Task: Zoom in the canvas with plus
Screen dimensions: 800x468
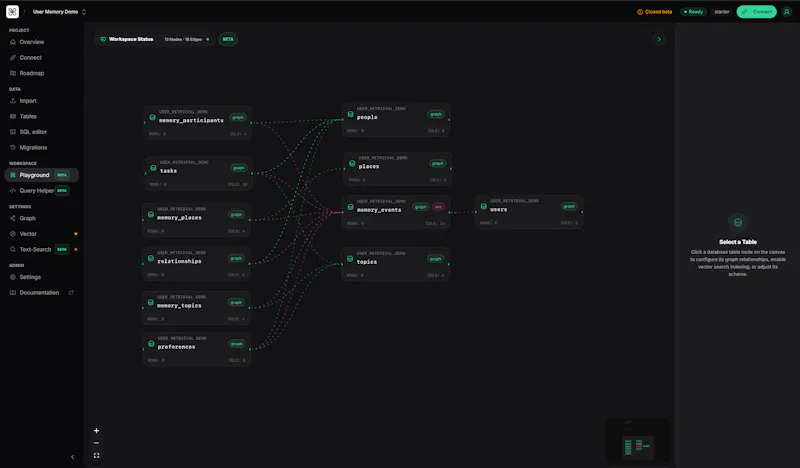Action: click(96, 431)
